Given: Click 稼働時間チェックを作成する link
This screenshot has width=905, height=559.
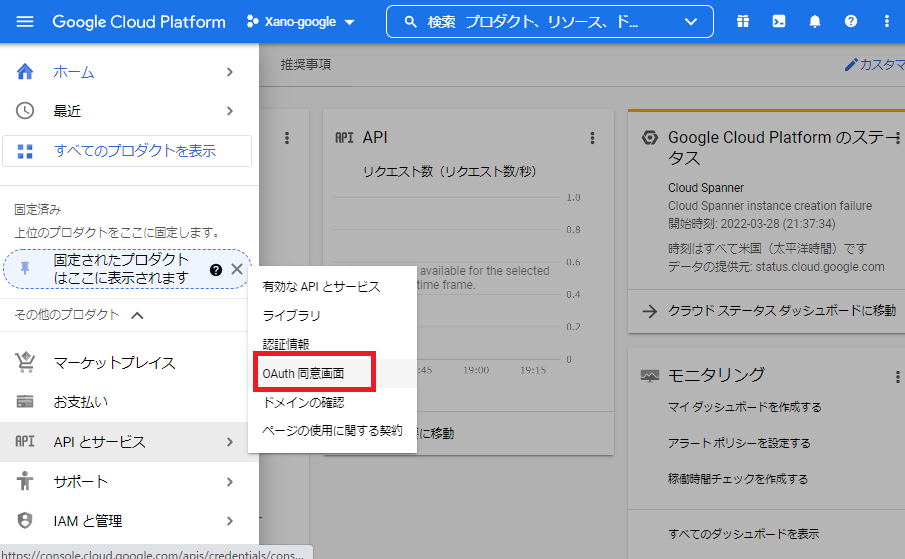Looking at the screenshot, I should 738,479.
